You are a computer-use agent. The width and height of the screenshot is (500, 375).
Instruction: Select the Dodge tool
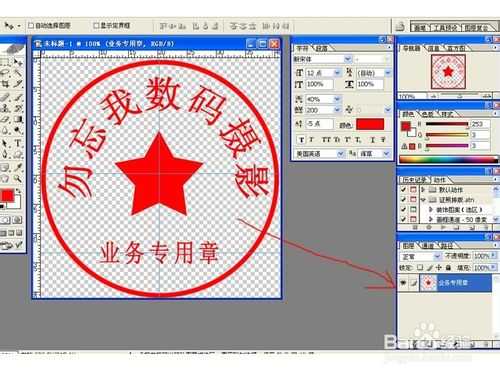[19, 130]
